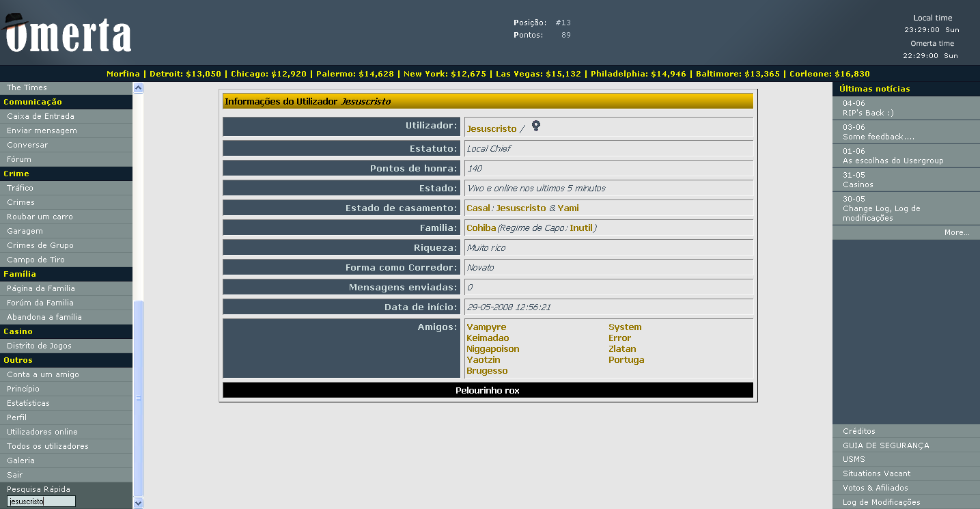Open the 'RIP's Back :)' news item
The width and height of the screenshot is (980, 509).
[x=868, y=113]
